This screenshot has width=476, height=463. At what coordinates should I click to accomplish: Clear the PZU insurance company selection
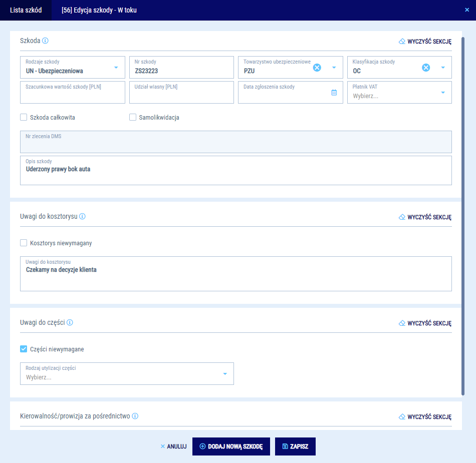[317, 68]
